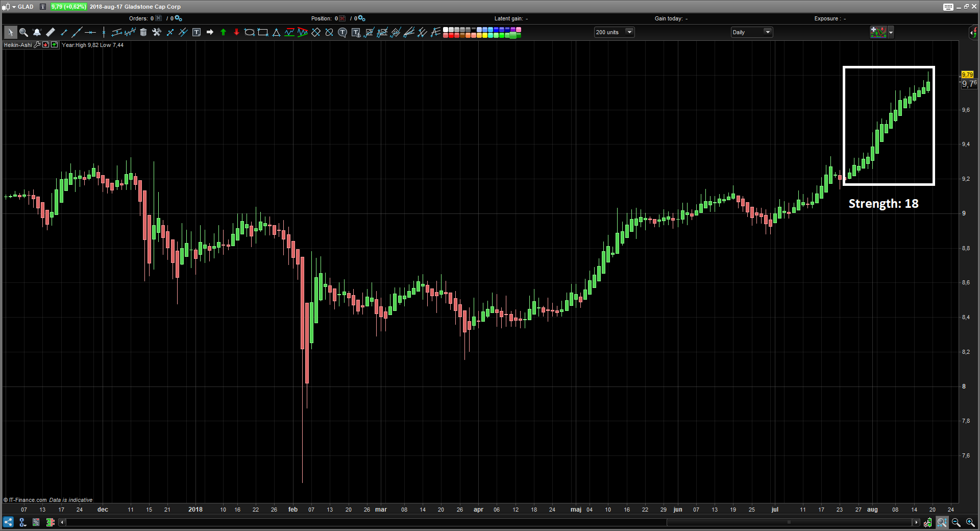The height and width of the screenshot is (531, 980).
Task: Click the cancel orders X icon
Action: pos(159,18)
